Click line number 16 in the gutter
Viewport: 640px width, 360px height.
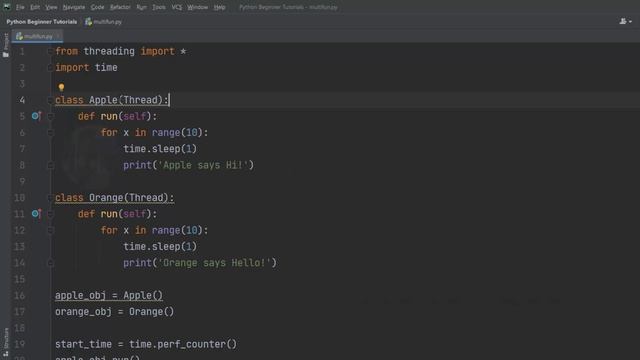(x=19, y=296)
